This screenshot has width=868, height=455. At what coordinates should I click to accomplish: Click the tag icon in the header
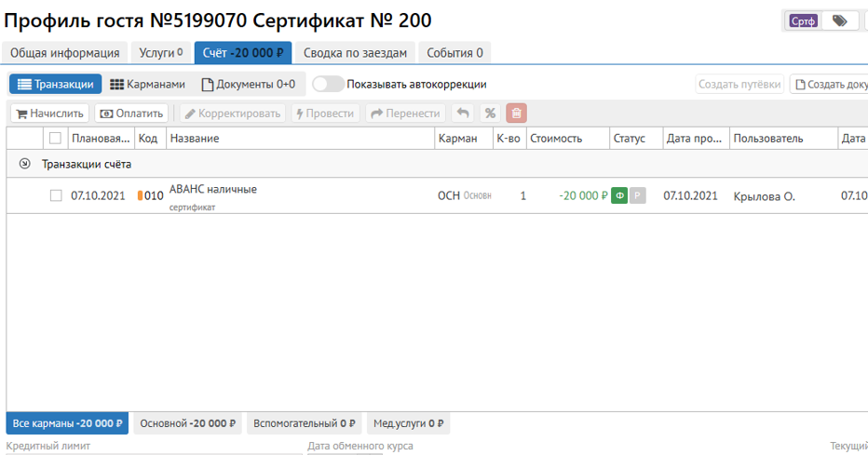[839, 20]
